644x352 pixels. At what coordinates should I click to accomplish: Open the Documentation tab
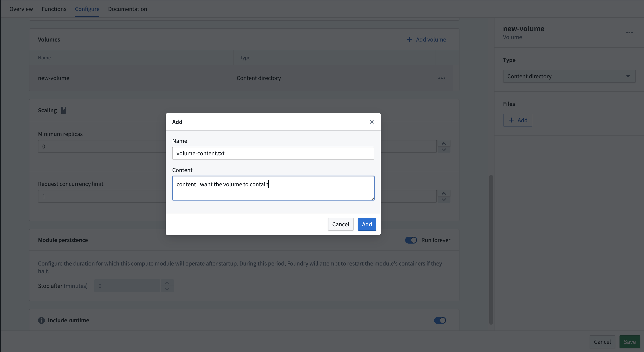point(128,9)
